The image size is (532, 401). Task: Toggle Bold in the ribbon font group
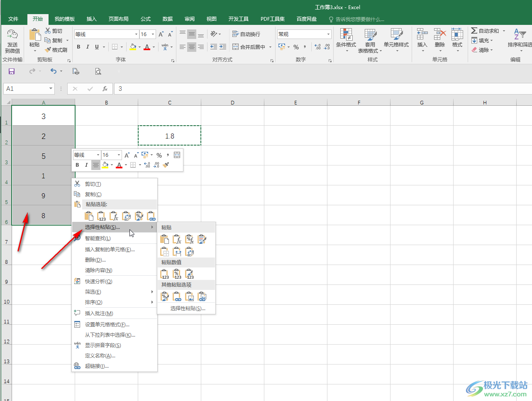(78, 47)
